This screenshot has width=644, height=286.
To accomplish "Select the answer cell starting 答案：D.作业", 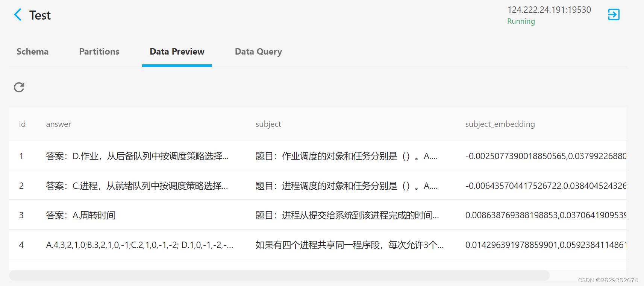I will (137, 156).
